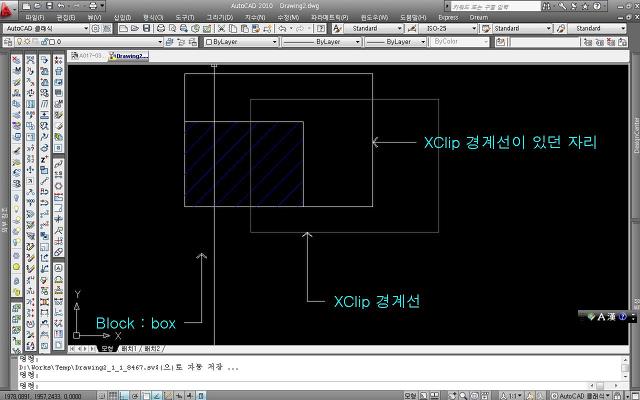Toggle Polar tracking in the status bar
Viewport: 640px width, 400px height.
tap(135, 396)
